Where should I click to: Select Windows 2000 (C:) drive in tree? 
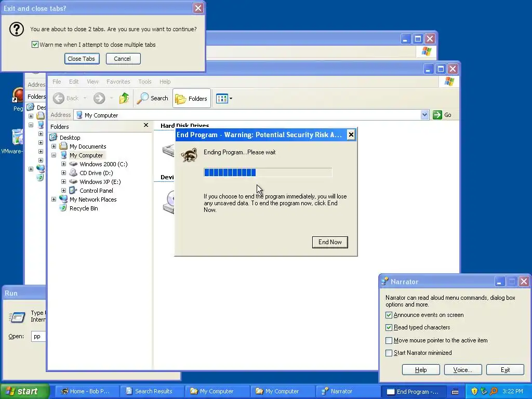click(103, 164)
